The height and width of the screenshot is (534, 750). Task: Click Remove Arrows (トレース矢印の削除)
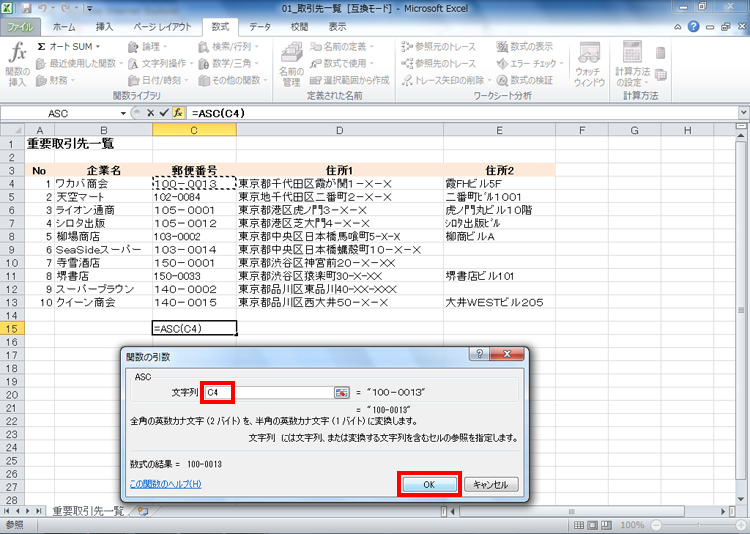[x=447, y=80]
